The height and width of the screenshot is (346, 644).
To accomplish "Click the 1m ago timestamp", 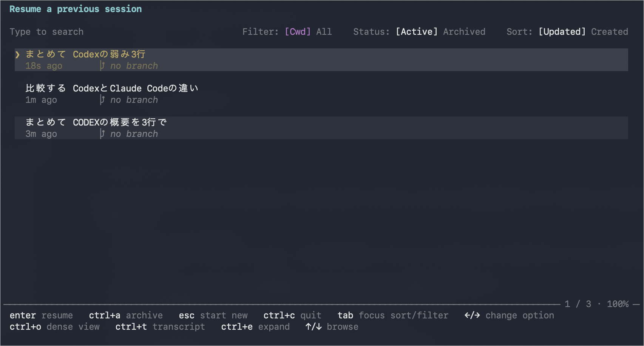I will (x=41, y=100).
